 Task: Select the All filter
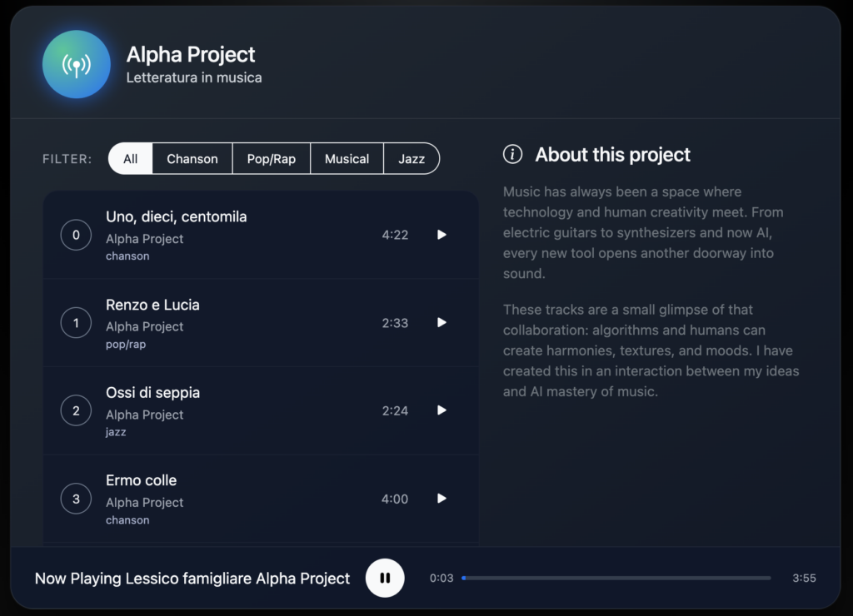tap(131, 159)
